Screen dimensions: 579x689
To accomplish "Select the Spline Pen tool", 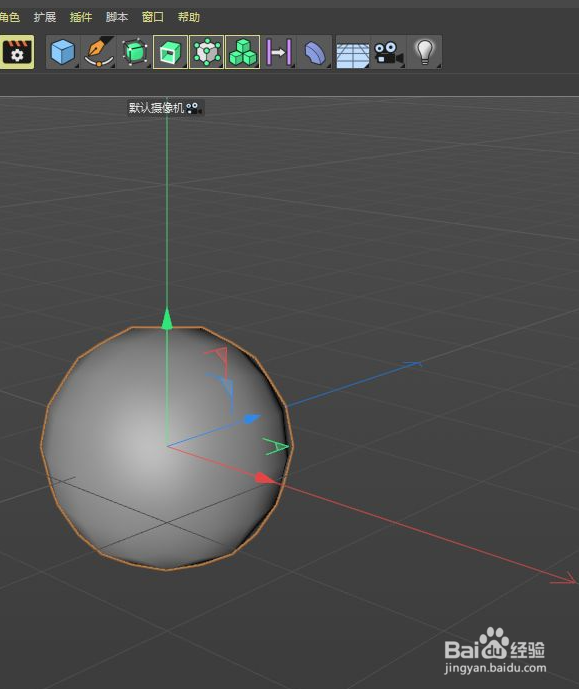I will (x=99, y=52).
